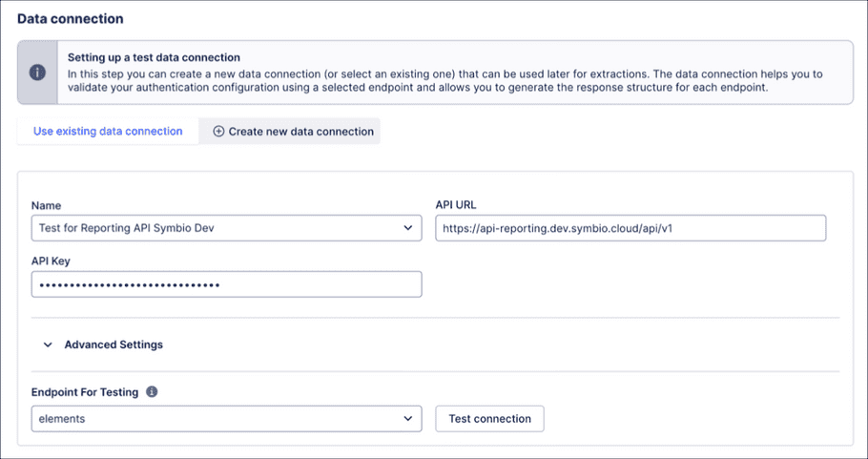The width and height of the screenshot is (868, 459).
Task: Open the Create new data connection tab
Action: click(x=290, y=132)
